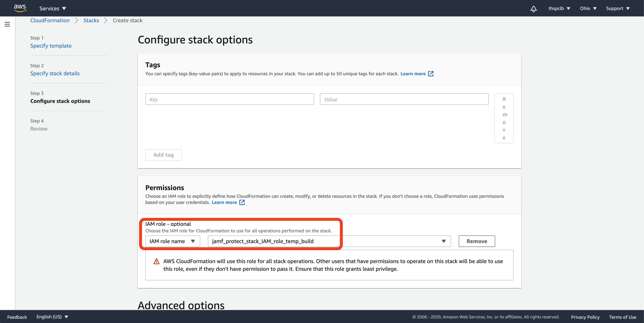Click the vertical Remove tag button

coord(504,118)
